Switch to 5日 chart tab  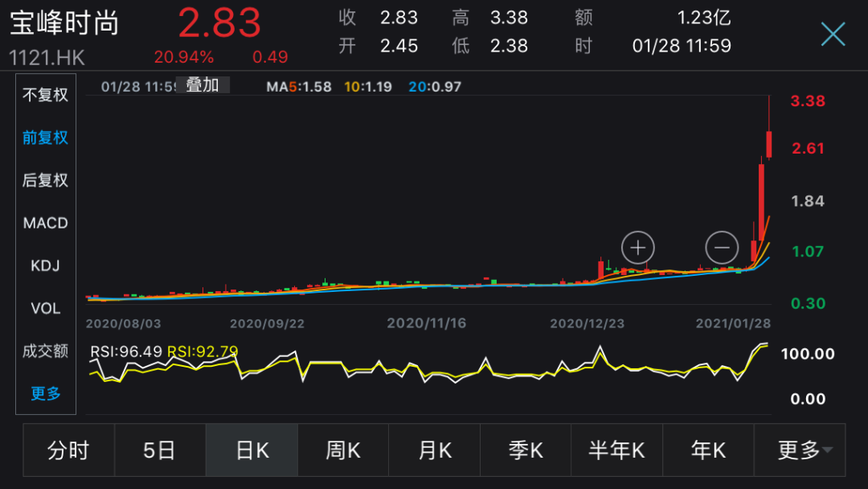point(160,450)
